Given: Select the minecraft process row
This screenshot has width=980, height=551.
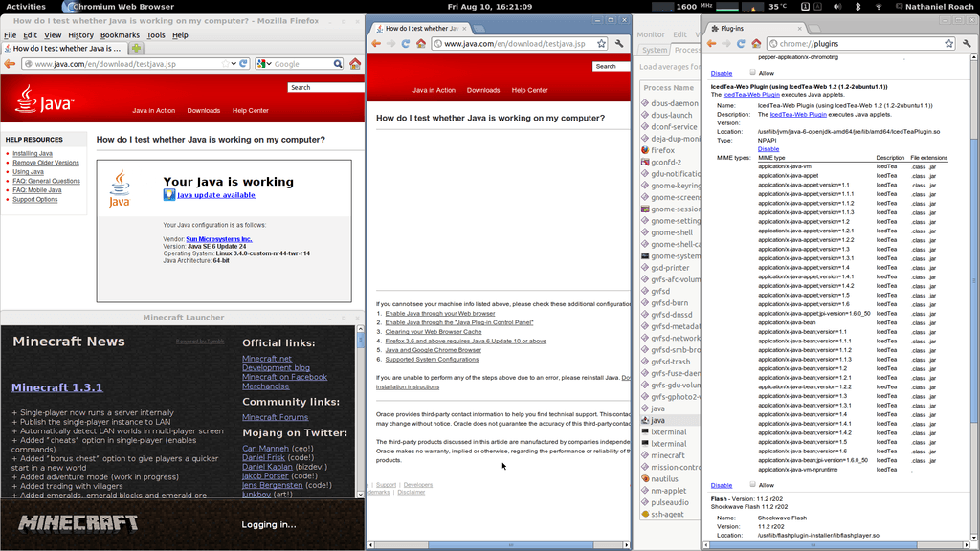Looking at the screenshot, I should (669, 455).
